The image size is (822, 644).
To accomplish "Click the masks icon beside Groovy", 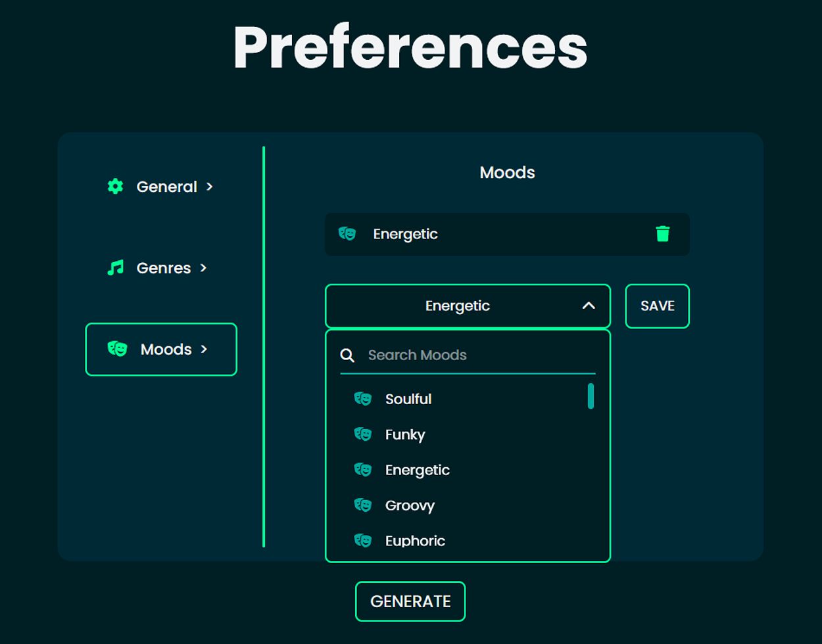I will [363, 505].
